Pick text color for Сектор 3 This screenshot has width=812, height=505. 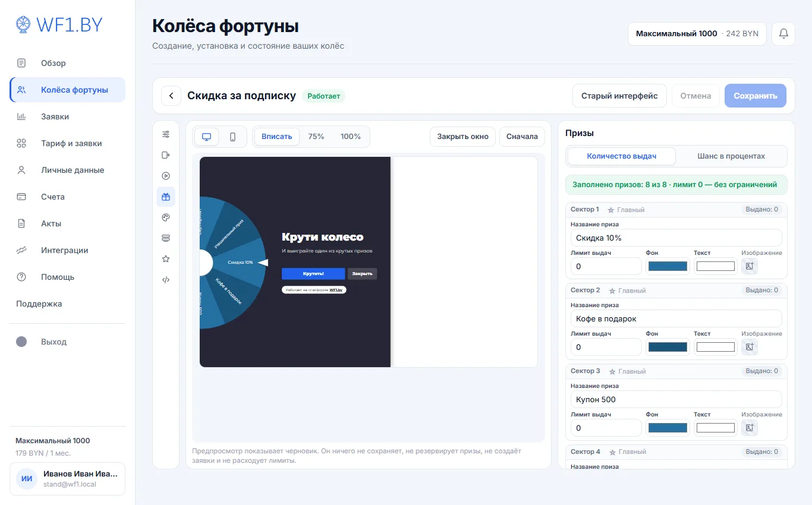pyautogui.click(x=716, y=428)
